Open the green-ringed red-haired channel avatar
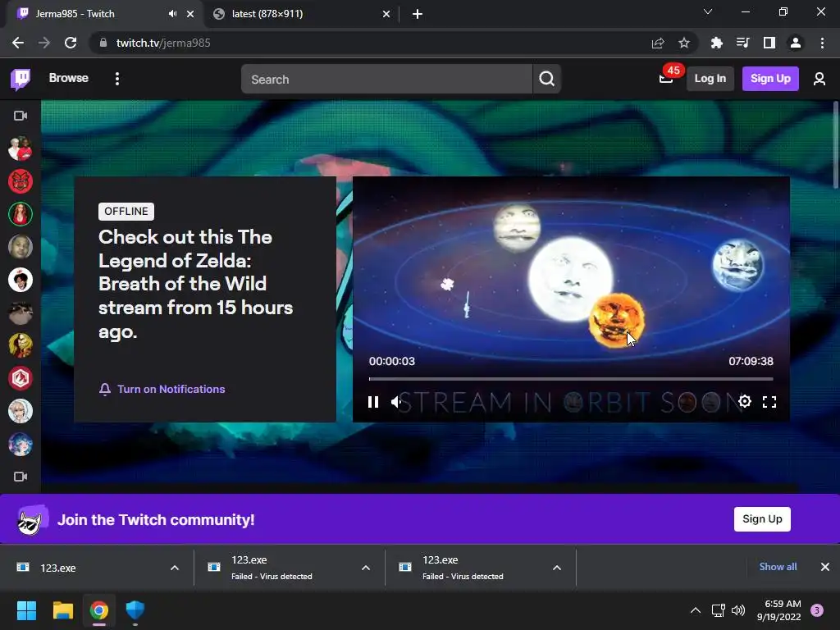Viewport: 840px width, 630px height. (21, 214)
